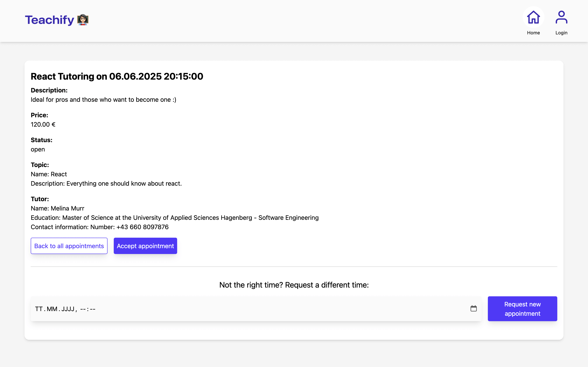Click the Teachify logo text
This screenshot has width=588, height=367.
click(50, 20)
